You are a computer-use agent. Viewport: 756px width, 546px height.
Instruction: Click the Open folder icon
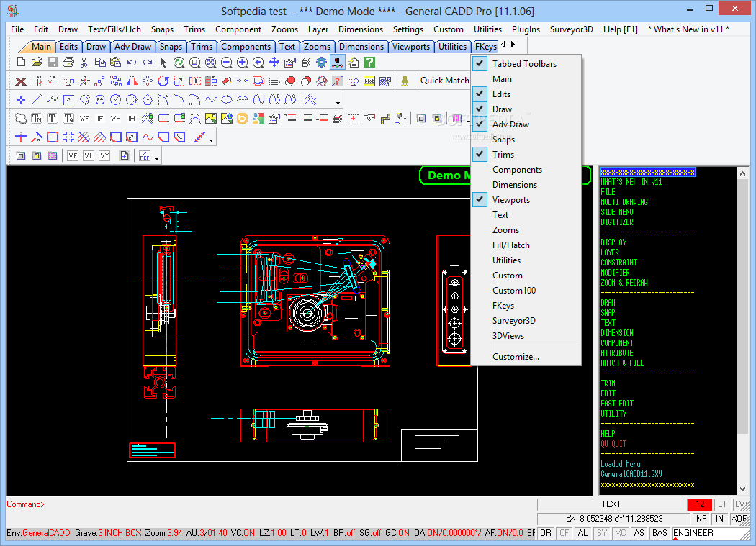tap(37, 62)
